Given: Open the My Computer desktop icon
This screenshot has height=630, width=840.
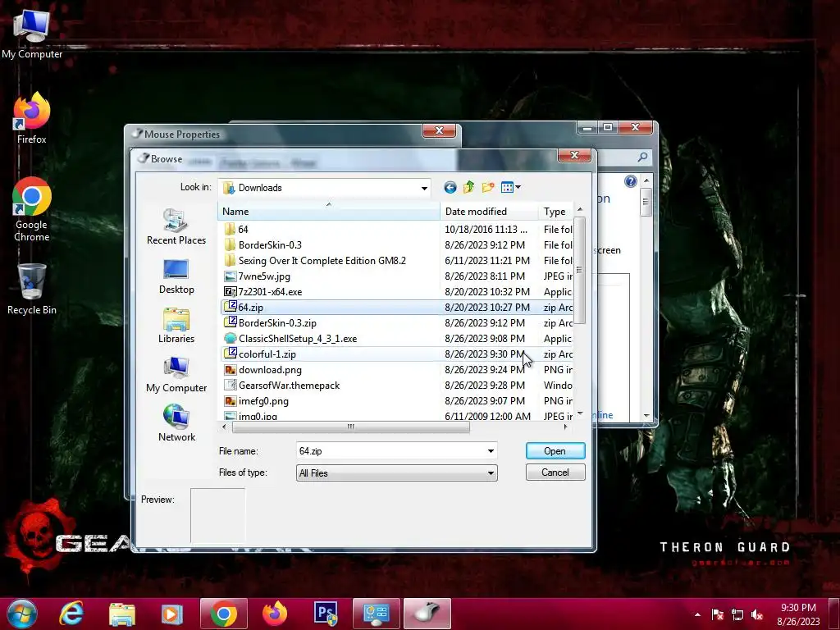Looking at the screenshot, I should pyautogui.click(x=32, y=33).
